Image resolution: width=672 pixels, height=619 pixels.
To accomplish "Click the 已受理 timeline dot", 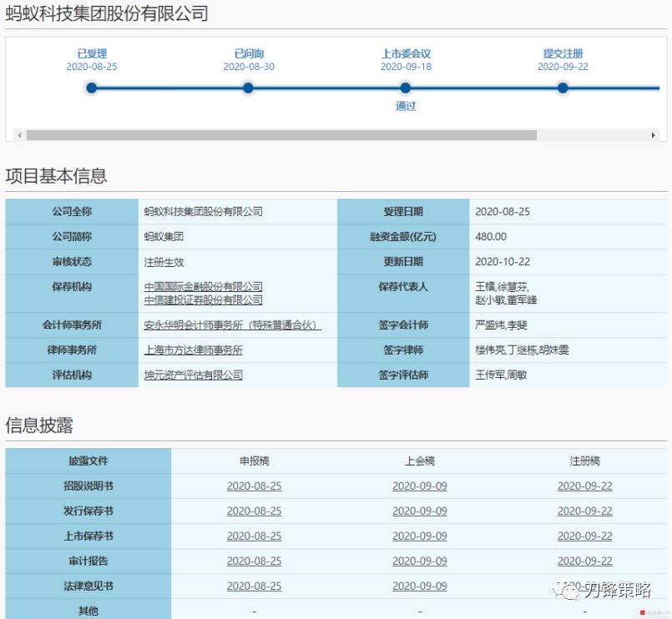I will 92,88.
